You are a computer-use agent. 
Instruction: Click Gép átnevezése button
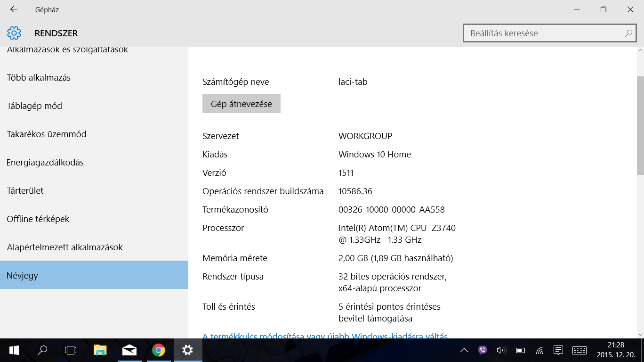point(241,104)
